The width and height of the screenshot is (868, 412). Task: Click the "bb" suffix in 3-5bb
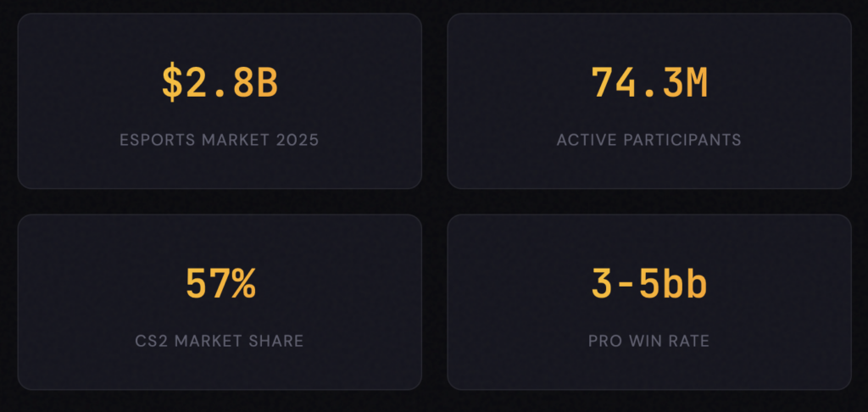[x=684, y=284]
